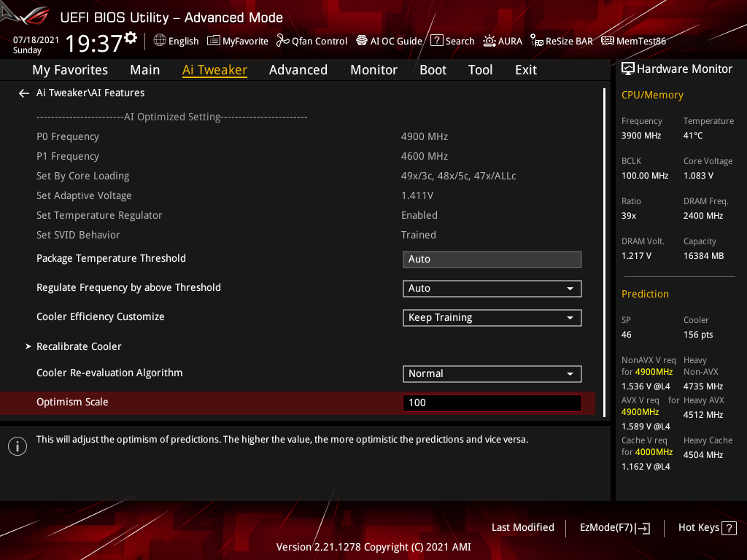The width and height of the screenshot is (747, 560).
Task: Edit the Optimism Scale value field
Action: (x=492, y=402)
